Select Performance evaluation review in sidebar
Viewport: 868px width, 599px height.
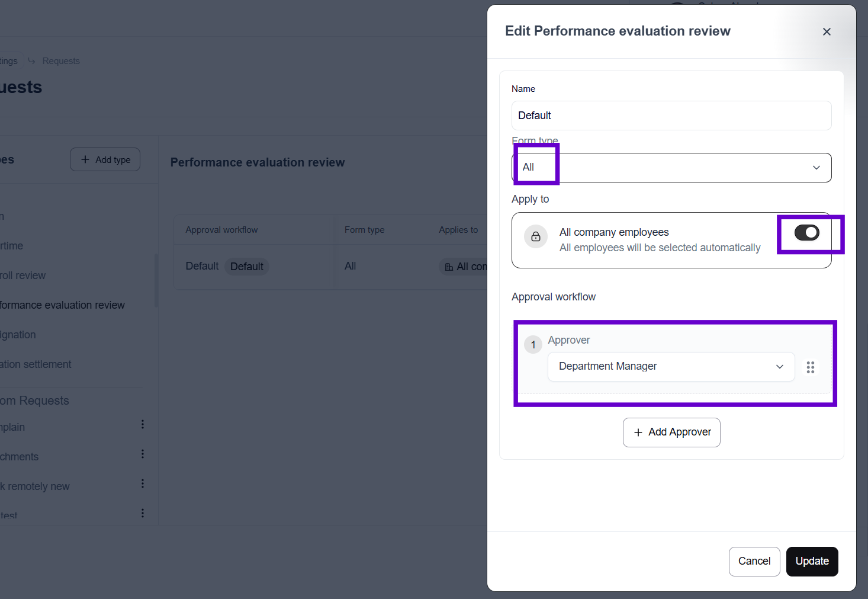pyautogui.click(x=62, y=305)
